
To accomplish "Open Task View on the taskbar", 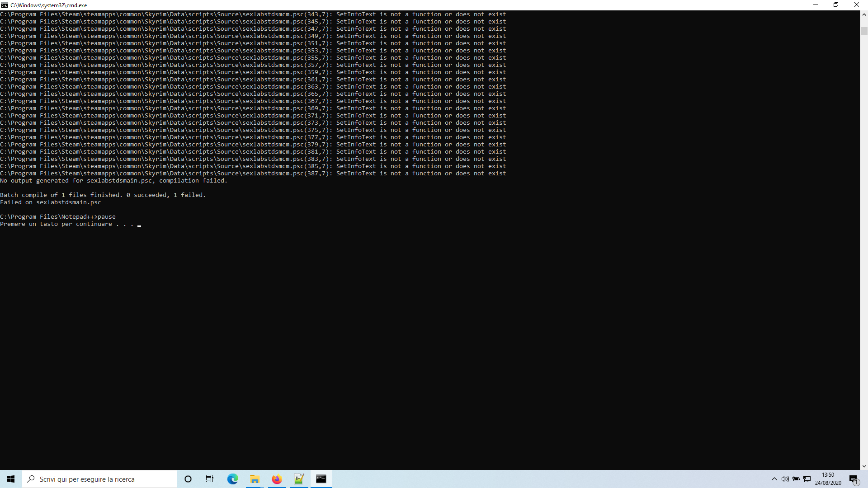I will [x=210, y=479].
